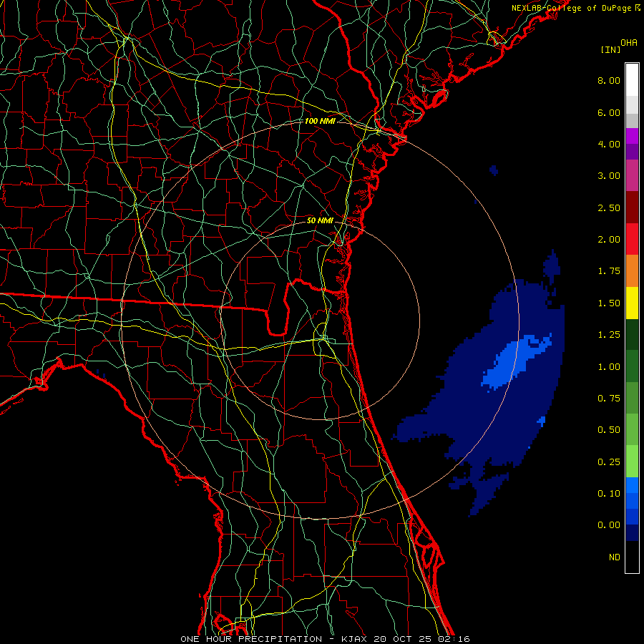
Task: Select the 1.75 legend value
Action: click(609, 271)
